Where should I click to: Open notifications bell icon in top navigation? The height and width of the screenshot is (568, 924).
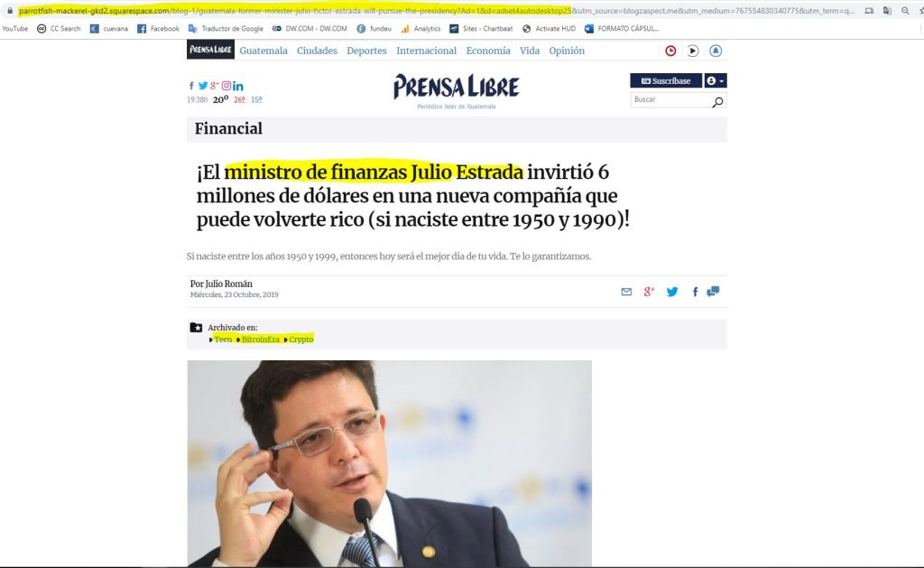[x=716, y=51]
